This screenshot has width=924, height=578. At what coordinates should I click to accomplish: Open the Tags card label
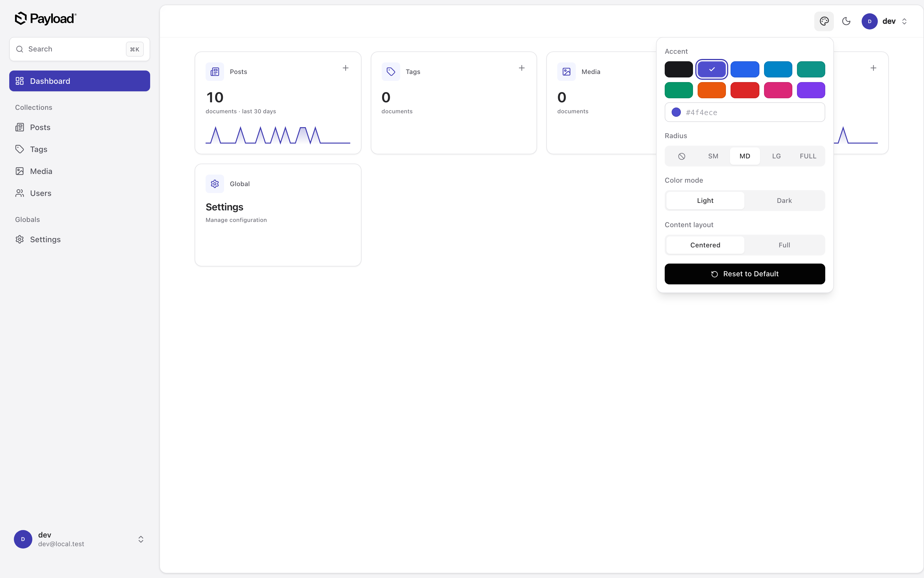413,72
